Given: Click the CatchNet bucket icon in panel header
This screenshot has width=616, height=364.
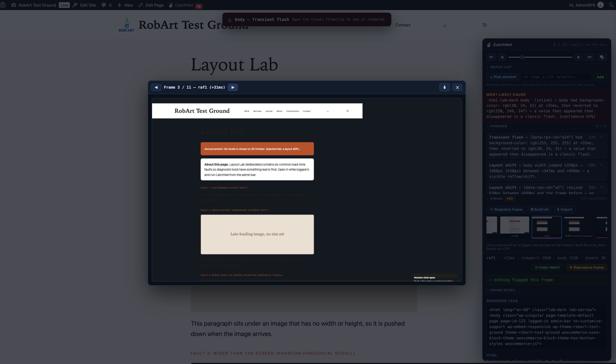Looking at the screenshot, I should tap(489, 45).
